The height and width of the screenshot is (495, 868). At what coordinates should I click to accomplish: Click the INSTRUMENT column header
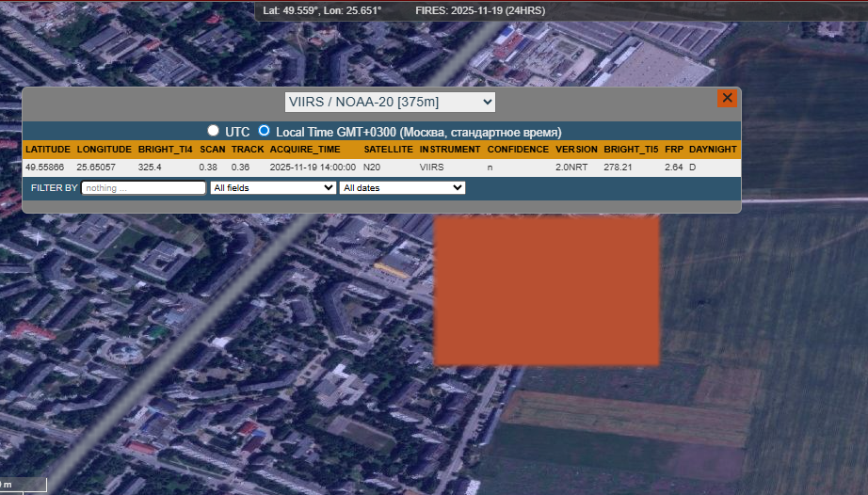[450, 150]
